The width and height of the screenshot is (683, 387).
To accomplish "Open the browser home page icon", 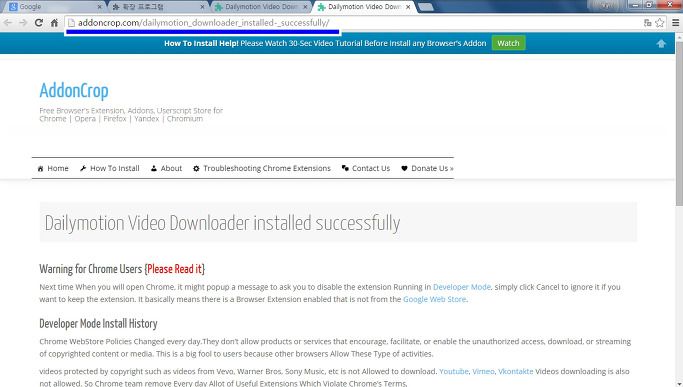I will [x=54, y=23].
